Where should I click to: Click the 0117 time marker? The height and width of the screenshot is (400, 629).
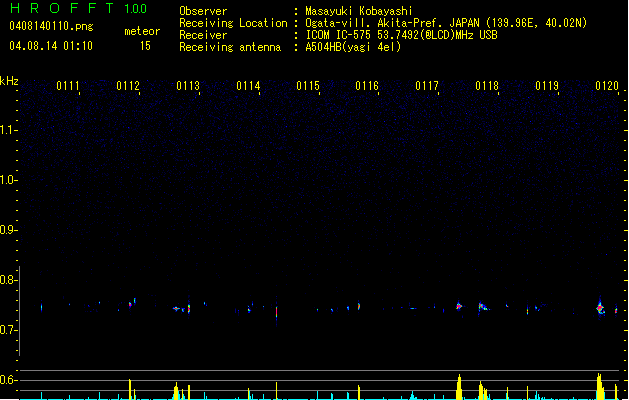coord(427,86)
